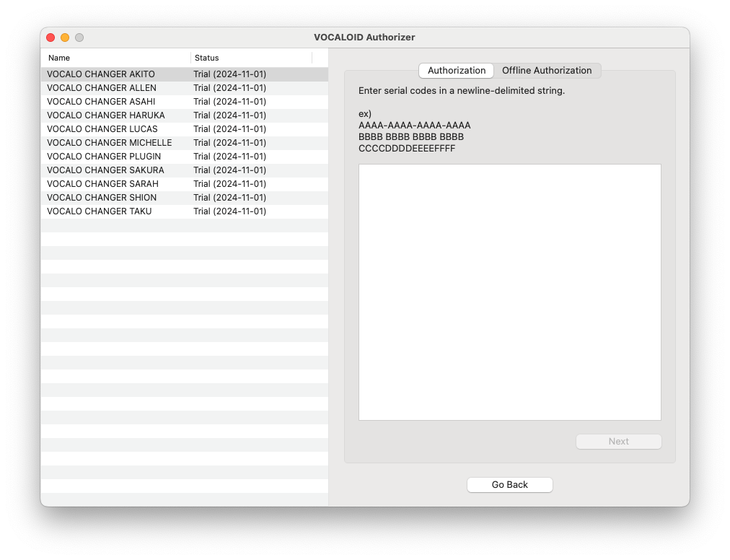
Task: Select VOCALO CHANGER HARUKA row
Action: pos(185,115)
